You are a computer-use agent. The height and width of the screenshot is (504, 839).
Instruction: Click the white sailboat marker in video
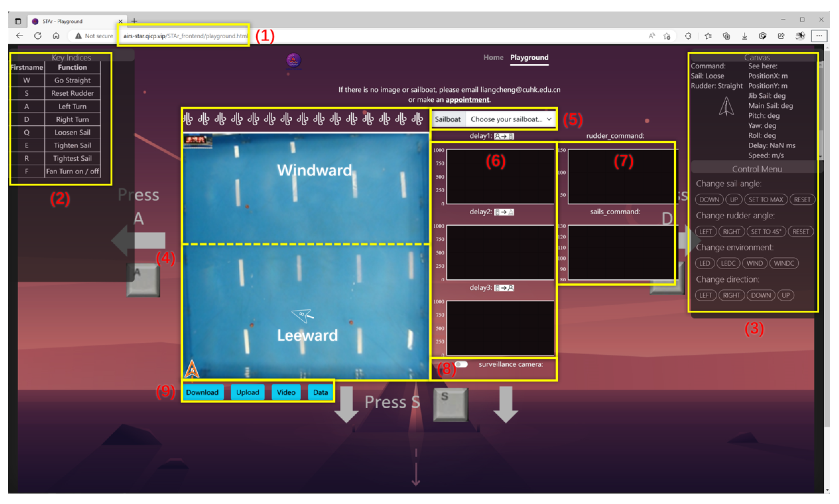301,315
